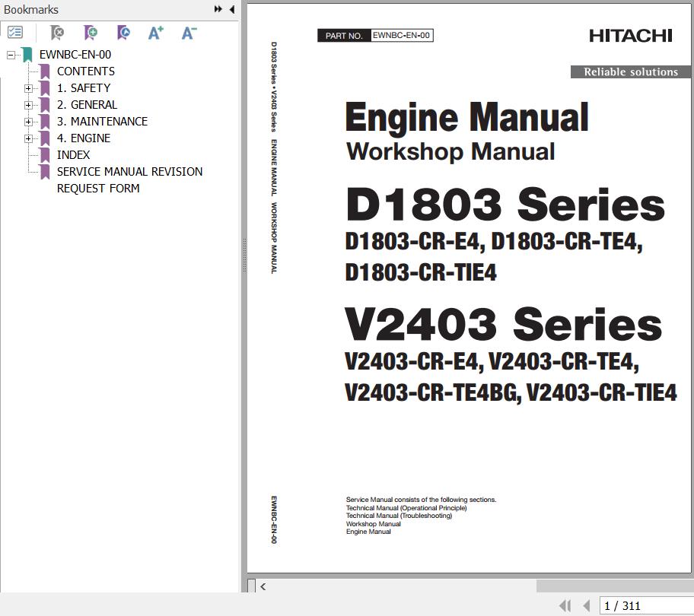Click the bookmark icon beside SERVICE MANUAL REVISION
The width and height of the screenshot is (694, 616).
tap(45, 172)
